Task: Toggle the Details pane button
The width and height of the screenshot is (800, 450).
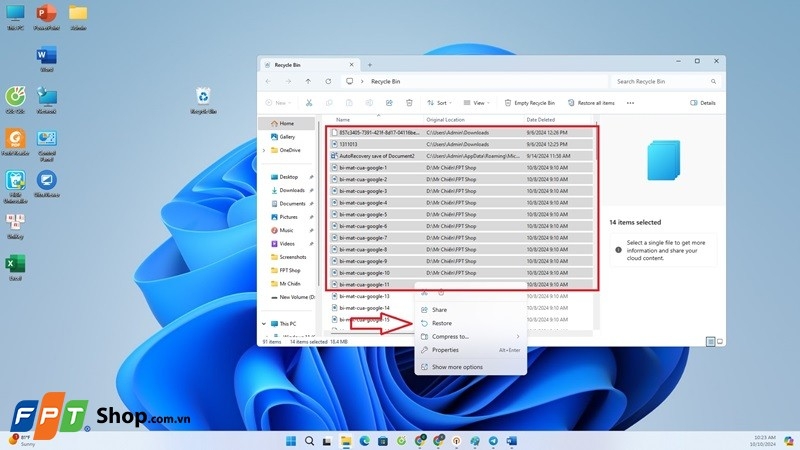Action: (703, 103)
